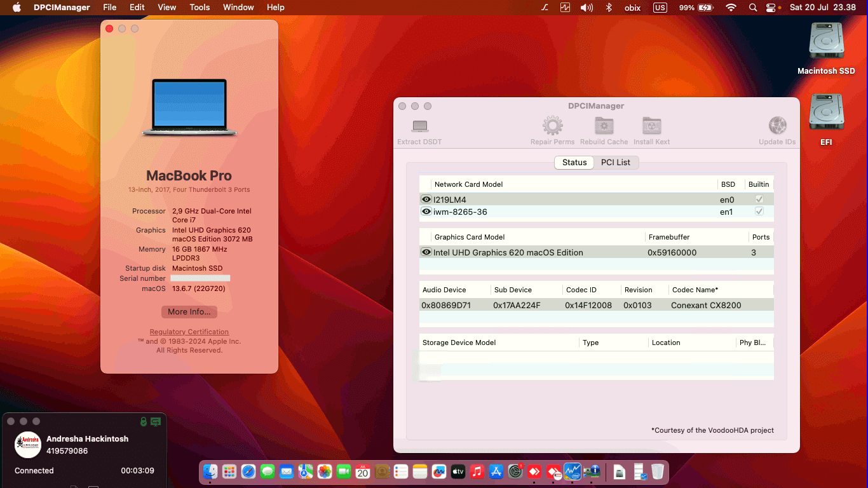Open the Tools menu

coord(200,8)
